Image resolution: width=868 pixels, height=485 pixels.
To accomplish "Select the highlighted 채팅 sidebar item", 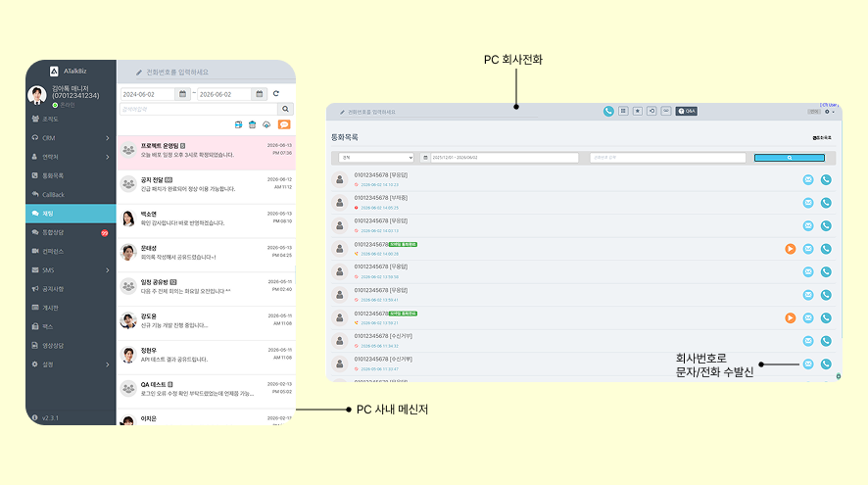I will click(71, 214).
